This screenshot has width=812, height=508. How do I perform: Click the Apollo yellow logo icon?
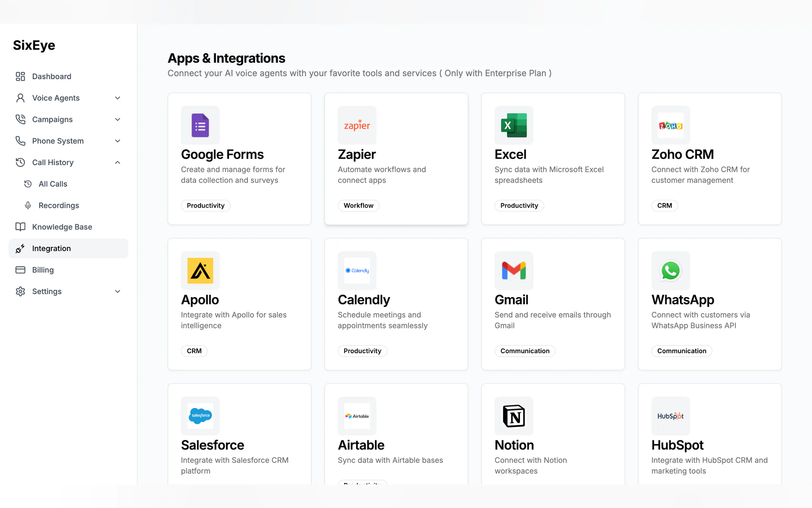click(x=200, y=270)
